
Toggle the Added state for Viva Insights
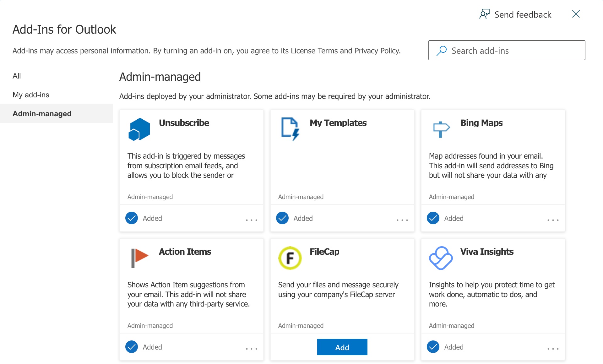coord(433,347)
